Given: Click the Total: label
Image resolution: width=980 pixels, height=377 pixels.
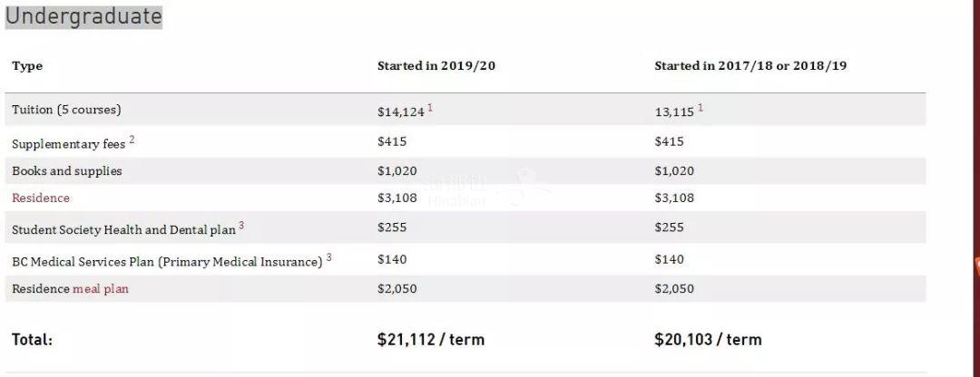Looking at the screenshot, I should [32, 340].
